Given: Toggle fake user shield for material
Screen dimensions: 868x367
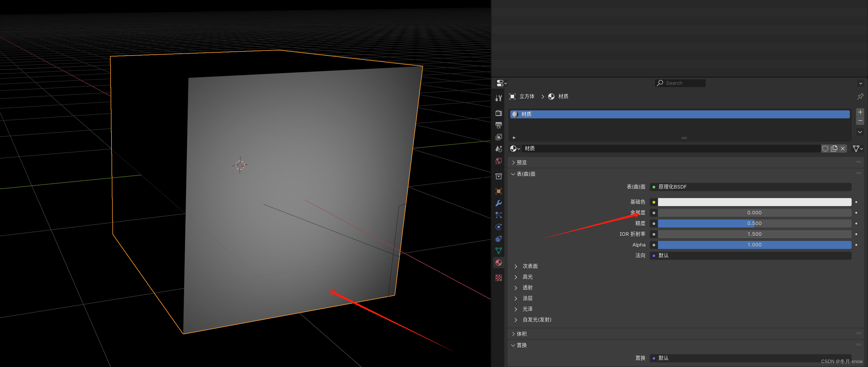Looking at the screenshot, I should pyautogui.click(x=825, y=149).
